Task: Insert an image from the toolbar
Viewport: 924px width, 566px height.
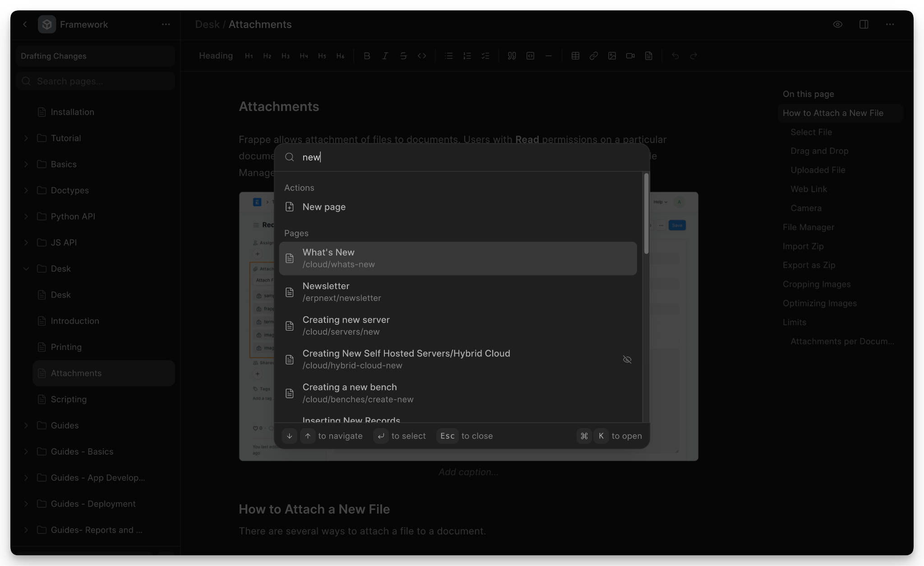Action: (x=612, y=56)
